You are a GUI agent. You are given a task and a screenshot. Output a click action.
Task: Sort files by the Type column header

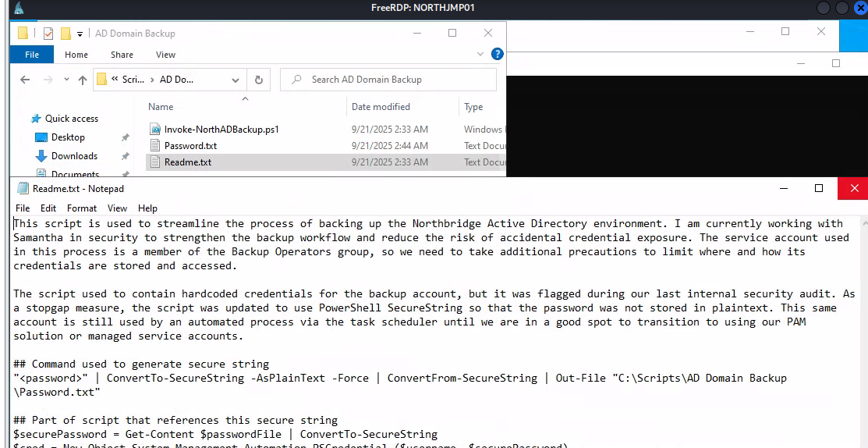[x=473, y=107]
